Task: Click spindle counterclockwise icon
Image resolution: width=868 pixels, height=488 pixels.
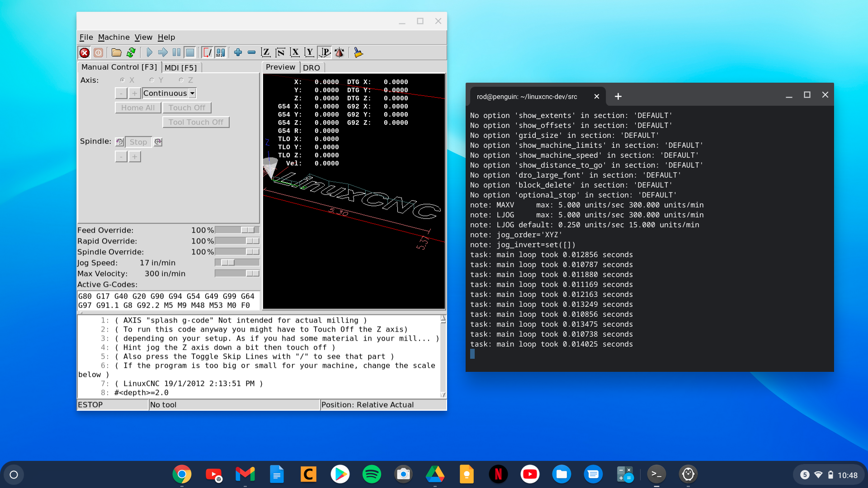Action: coord(119,142)
